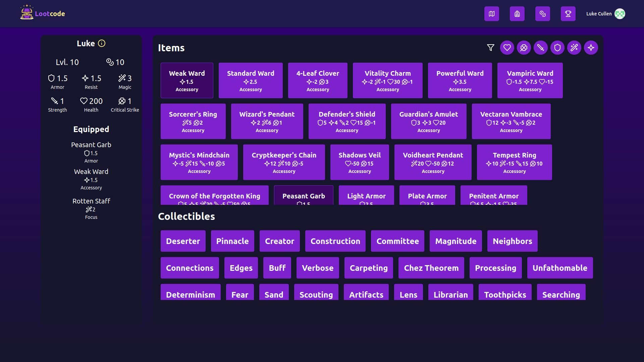Open the map page icon
The width and height of the screenshot is (644, 362).
click(491, 14)
